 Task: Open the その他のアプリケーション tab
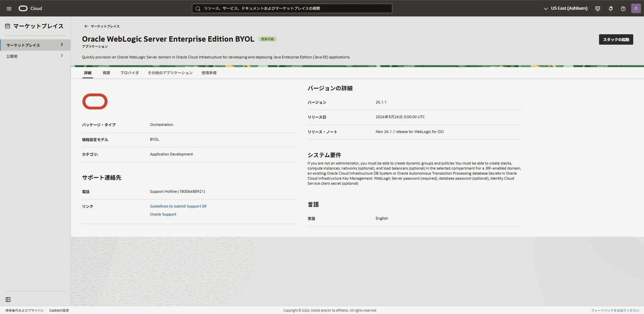(x=170, y=73)
